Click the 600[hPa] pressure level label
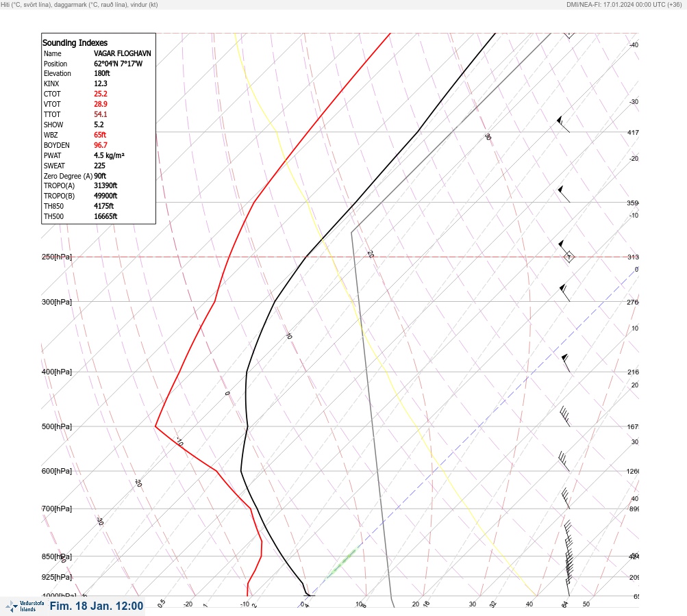The image size is (687, 616). point(57,471)
